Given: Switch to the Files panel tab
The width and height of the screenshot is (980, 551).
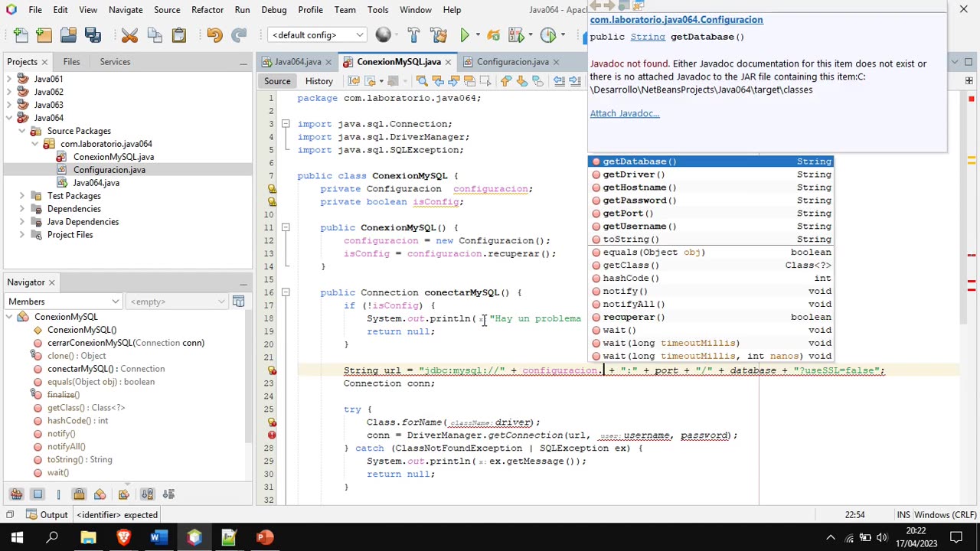Looking at the screenshot, I should (71, 62).
